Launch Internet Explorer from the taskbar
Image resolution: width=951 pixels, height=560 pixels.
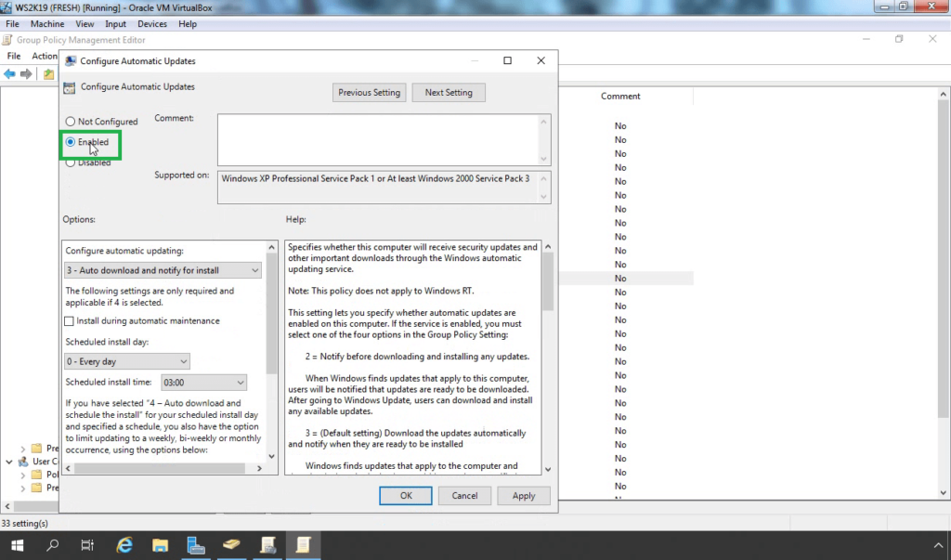pyautogui.click(x=124, y=545)
